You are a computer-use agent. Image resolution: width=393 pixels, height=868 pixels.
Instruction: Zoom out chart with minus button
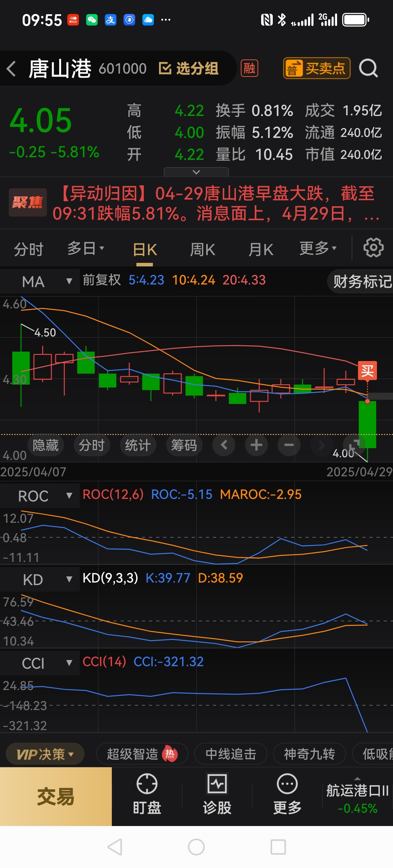pyautogui.click(x=289, y=445)
